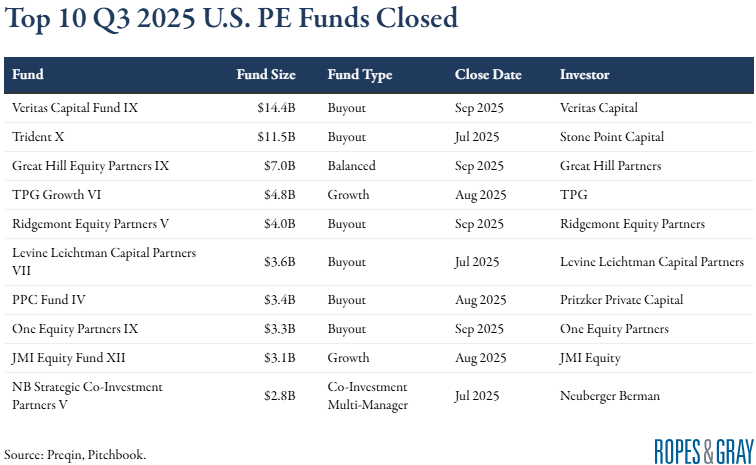Screen dimensions: 756x465
Task: Select Levine Leichtman Capital Partners VII cell
Action: (104, 262)
